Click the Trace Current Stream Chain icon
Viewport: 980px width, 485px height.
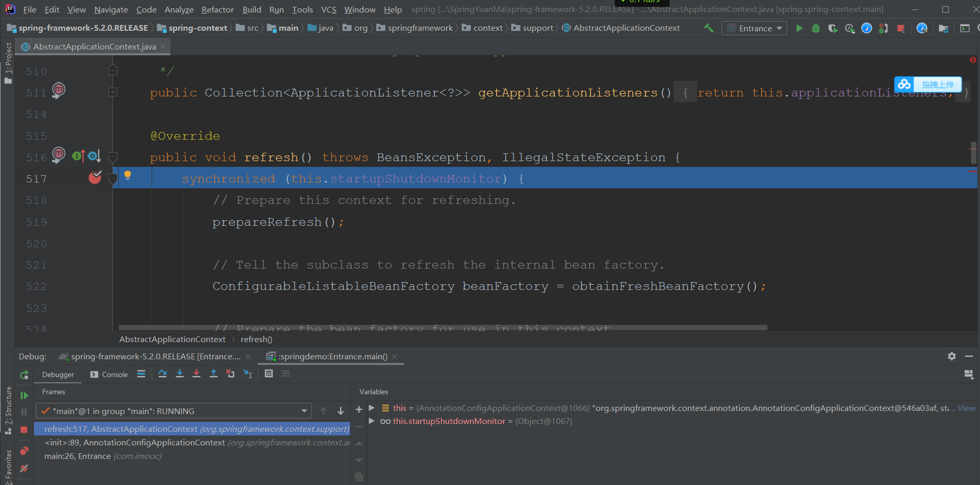point(286,374)
